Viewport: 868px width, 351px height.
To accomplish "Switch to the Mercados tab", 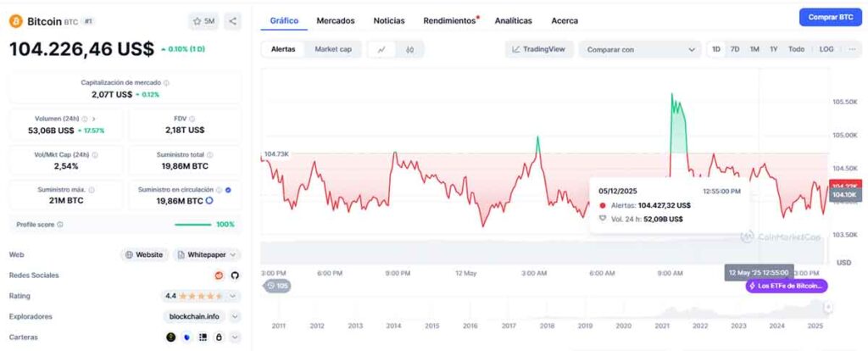I will click(x=336, y=20).
